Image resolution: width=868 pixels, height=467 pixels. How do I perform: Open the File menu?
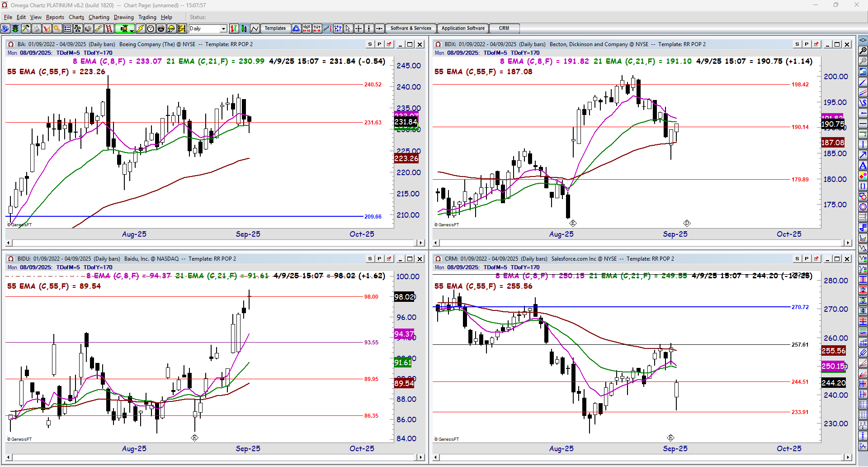(8, 17)
